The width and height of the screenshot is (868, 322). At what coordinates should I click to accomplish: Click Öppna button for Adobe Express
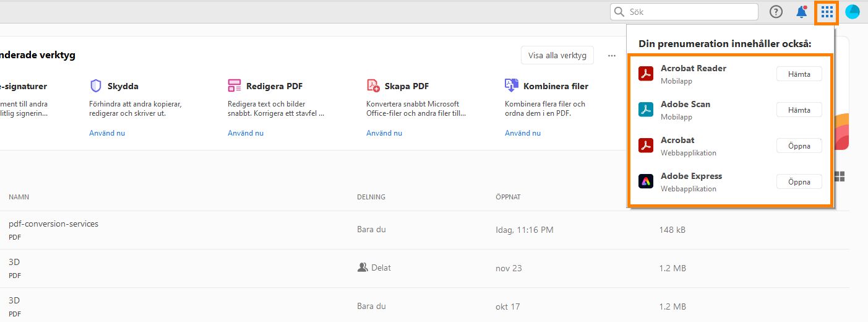point(799,181)
